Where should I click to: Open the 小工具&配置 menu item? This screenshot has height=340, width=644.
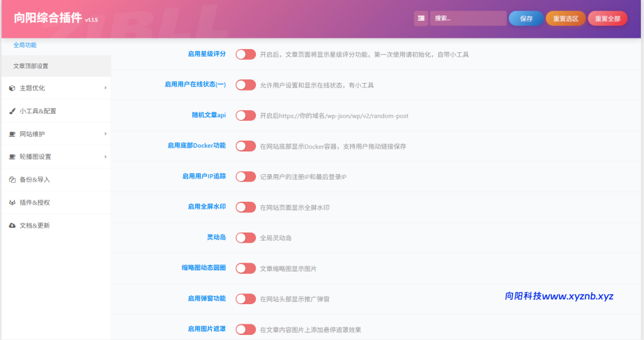[56, 111]
